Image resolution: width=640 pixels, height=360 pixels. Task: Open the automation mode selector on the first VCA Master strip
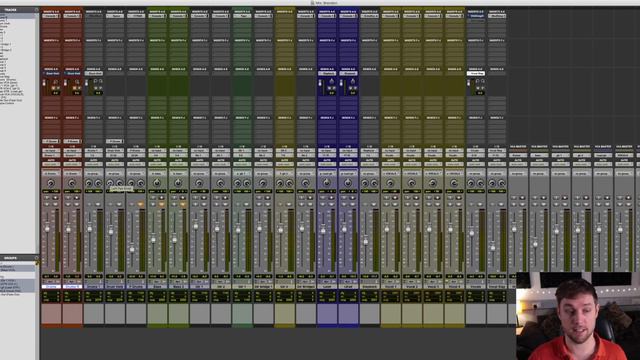pyautogui.click(x=518, y=164)
